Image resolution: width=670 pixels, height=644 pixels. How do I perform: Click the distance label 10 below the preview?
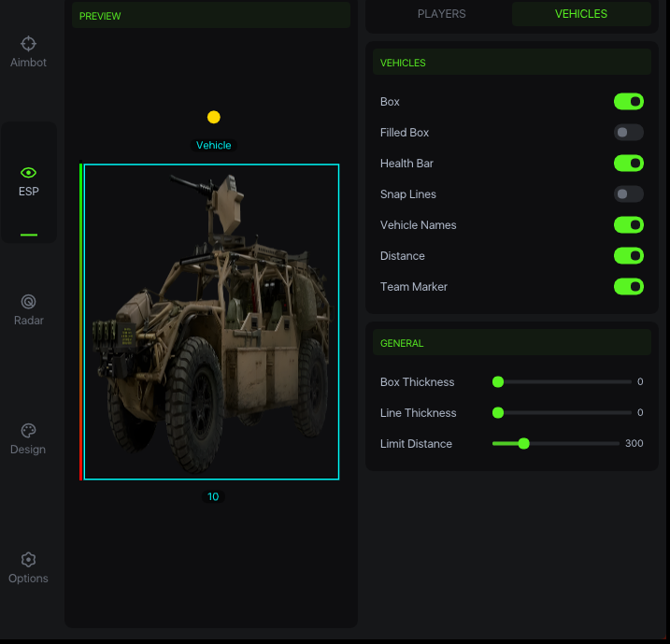coord(213,497)
